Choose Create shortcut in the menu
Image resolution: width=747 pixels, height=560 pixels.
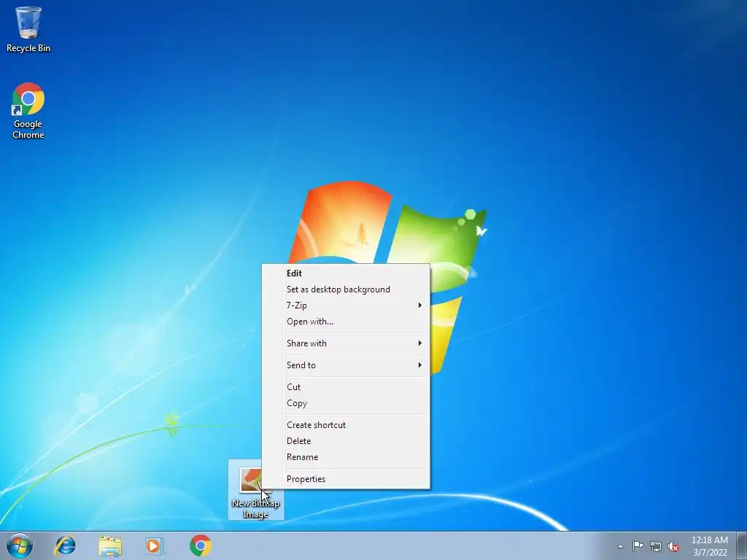coord(346,425)
